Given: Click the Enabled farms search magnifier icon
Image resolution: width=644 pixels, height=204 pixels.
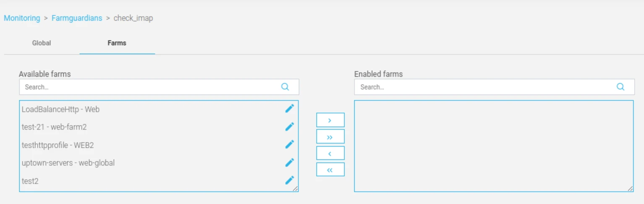Looking at the screenshot, I should (620, 87).
